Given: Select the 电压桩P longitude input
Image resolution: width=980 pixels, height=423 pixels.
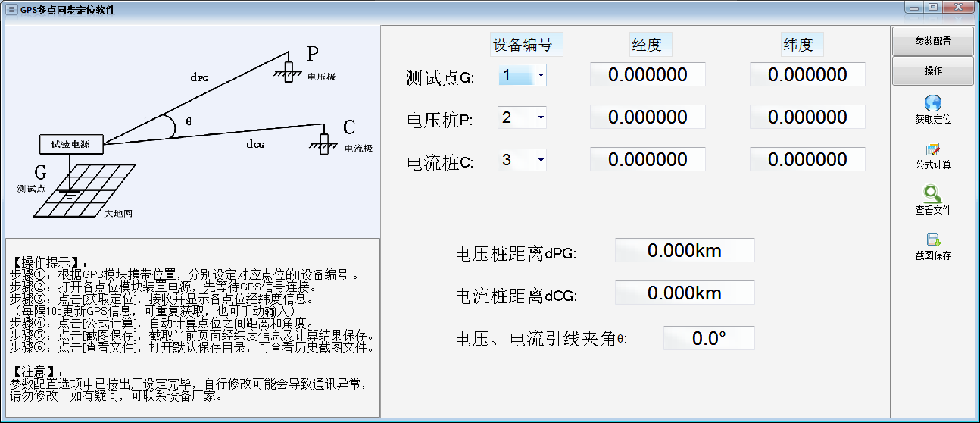Looking at the screenshot, I should tap(648, 117).
